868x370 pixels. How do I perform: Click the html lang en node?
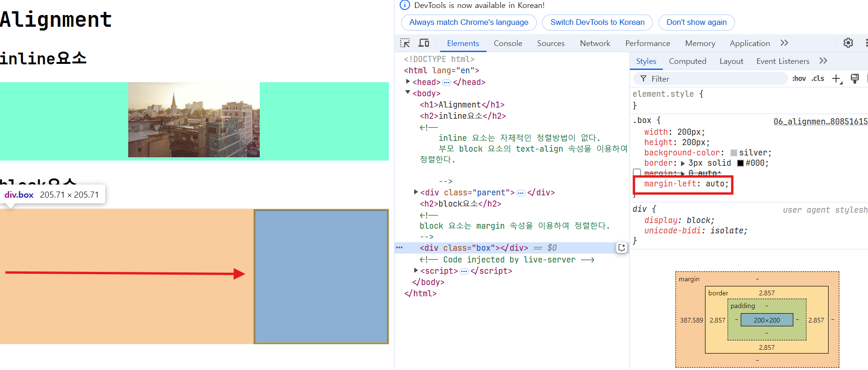(x=442, y=70)
